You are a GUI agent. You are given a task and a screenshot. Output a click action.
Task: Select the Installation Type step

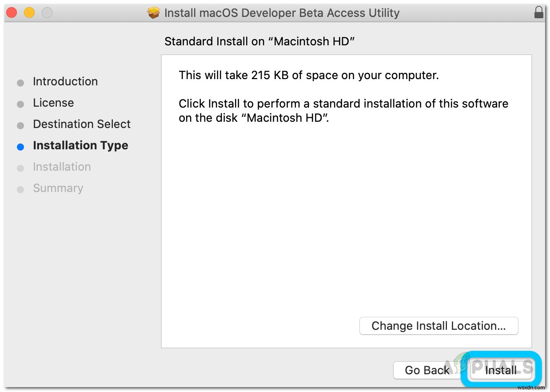[80, 145]
